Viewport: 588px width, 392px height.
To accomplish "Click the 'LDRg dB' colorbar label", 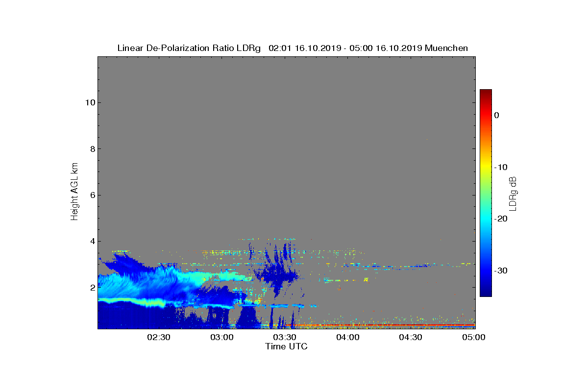I will [x=513, y=193].
